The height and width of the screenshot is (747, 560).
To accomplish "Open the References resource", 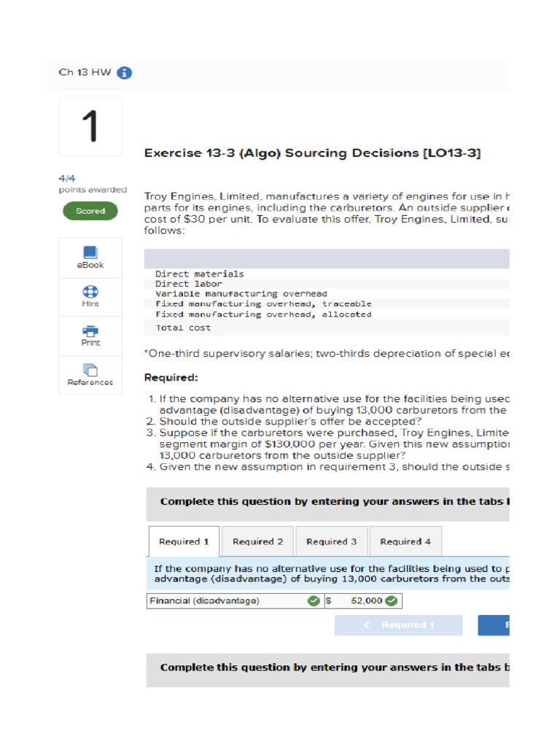I will [90, 375].
